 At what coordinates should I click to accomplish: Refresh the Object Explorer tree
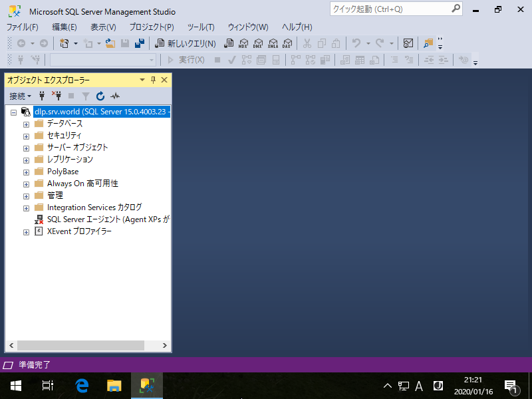pyautogui.click(x=100, y=96)
